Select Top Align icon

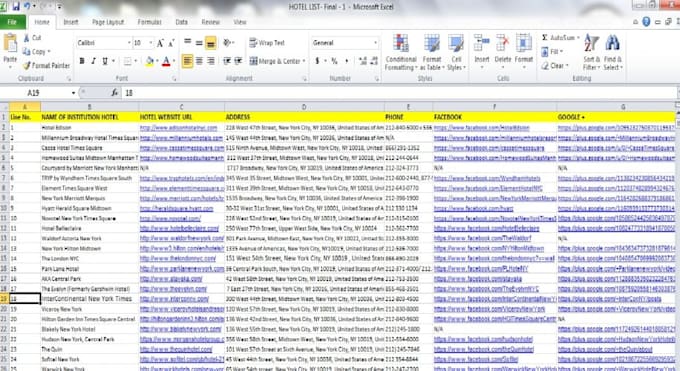187,42
